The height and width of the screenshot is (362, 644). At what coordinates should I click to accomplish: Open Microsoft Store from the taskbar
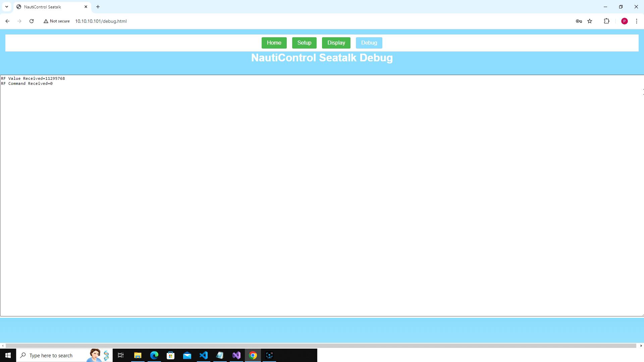170,355
